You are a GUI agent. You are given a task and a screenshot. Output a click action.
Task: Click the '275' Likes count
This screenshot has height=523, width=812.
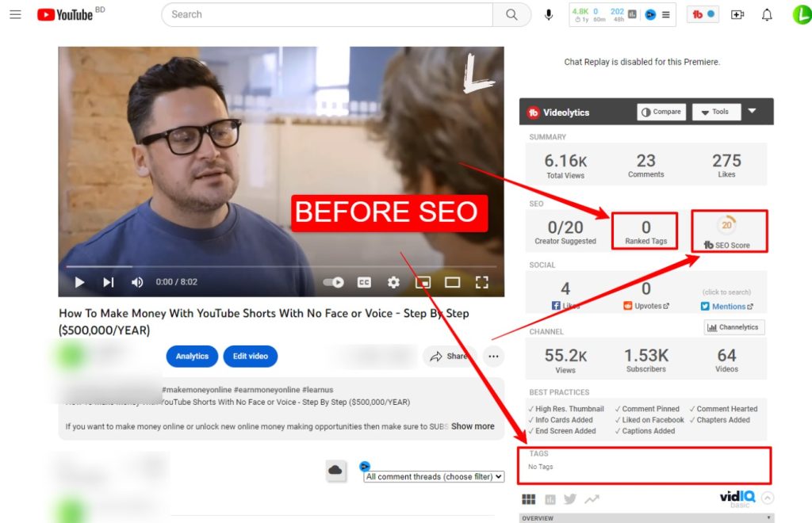point(726,160)
